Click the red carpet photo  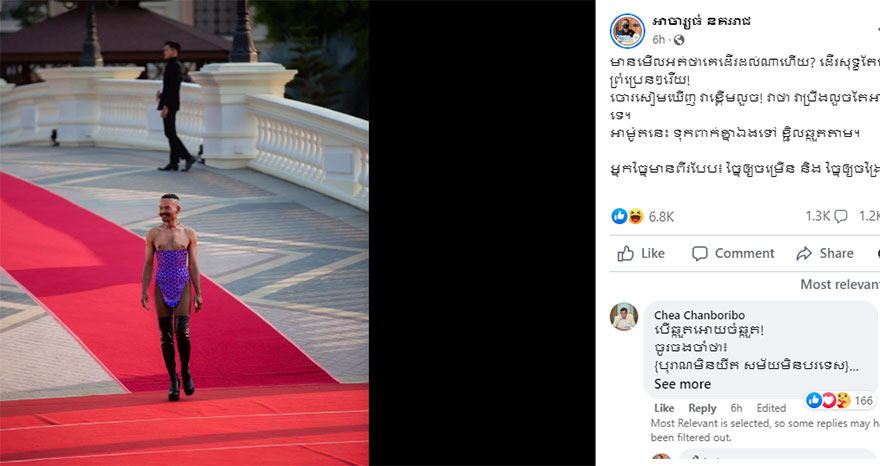184,232
